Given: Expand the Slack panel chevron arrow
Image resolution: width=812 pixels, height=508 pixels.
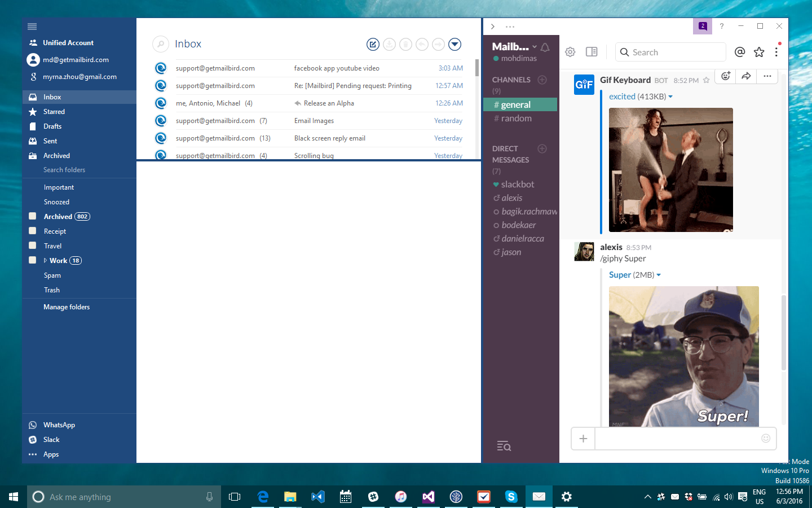Looking at the screenshot, I should pos(493,27).
